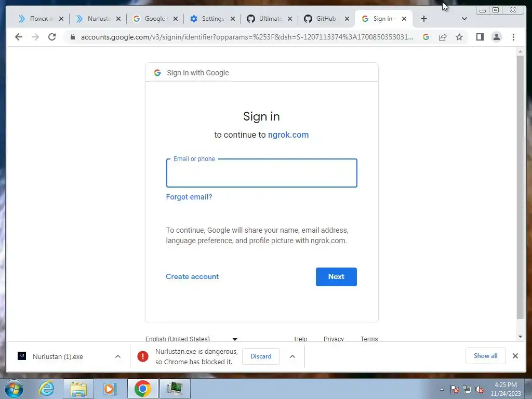
Task: Show hidden system tray icons
Action: pyautogui.click(x=442, y=389)
